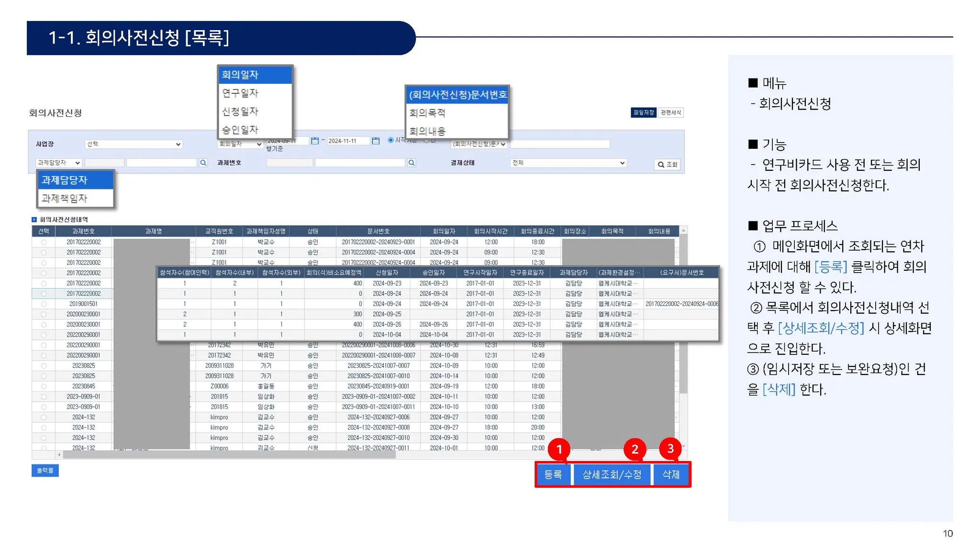Open the 과제담당자 search type dropdown
Screen dimensions: 980x551
pyautogui.click(x=59, y=163)
